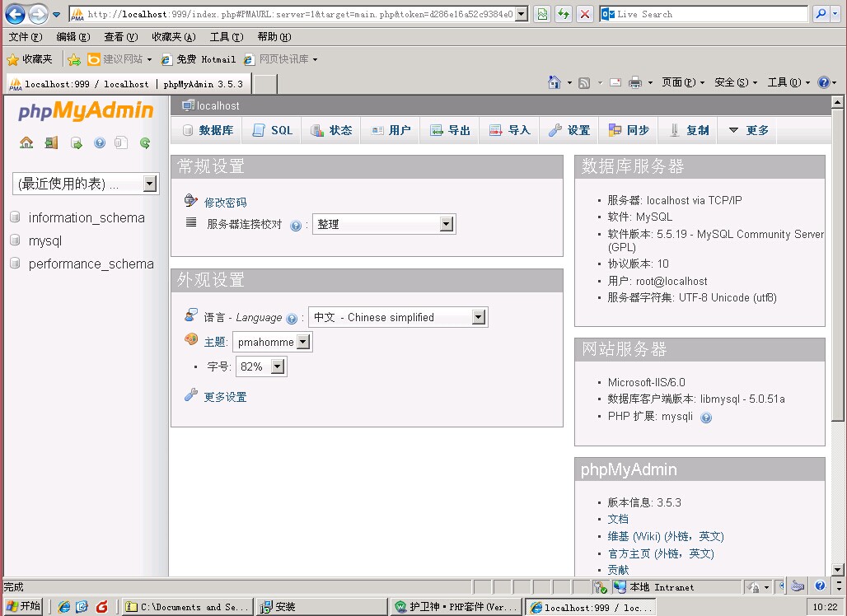Viewport: 847px width, 616px height.
Task: Open the 主题 theme dropdown pmahomme
Action: point(273,342)
